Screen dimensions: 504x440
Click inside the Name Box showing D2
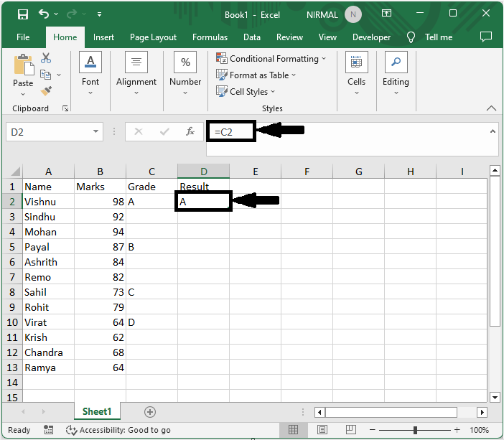coord(48,132)
